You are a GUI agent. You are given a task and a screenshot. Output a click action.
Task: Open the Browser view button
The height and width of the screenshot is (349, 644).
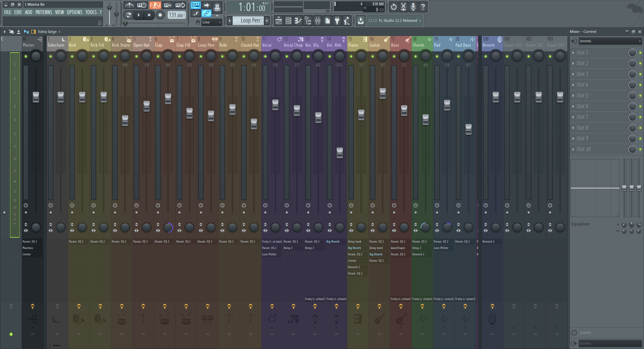[x=308, y=21]
